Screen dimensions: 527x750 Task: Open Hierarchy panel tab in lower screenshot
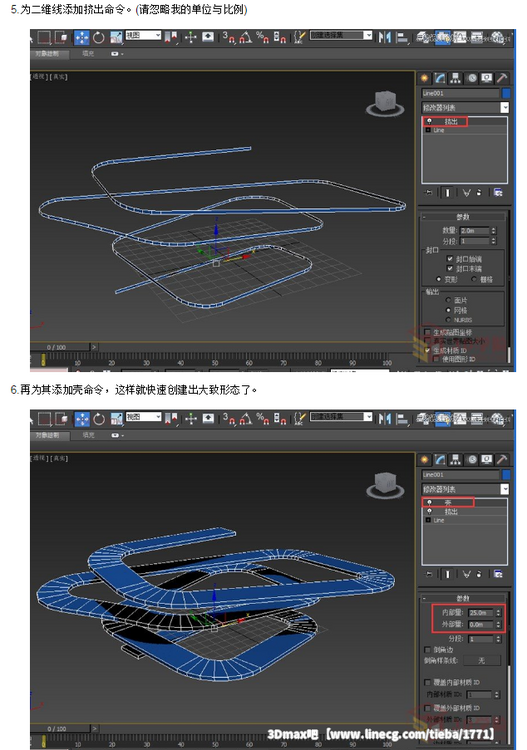pyautogui.click(x=455, y=460)
